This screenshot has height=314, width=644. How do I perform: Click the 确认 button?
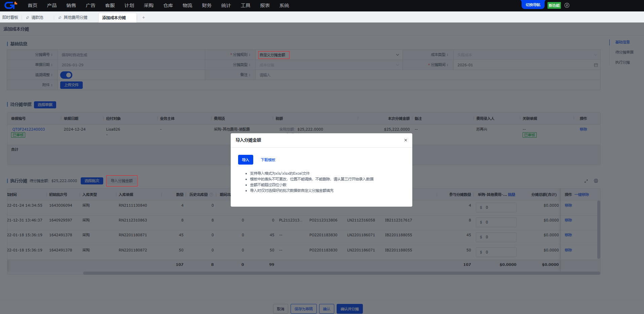click(x=327, y=309)
